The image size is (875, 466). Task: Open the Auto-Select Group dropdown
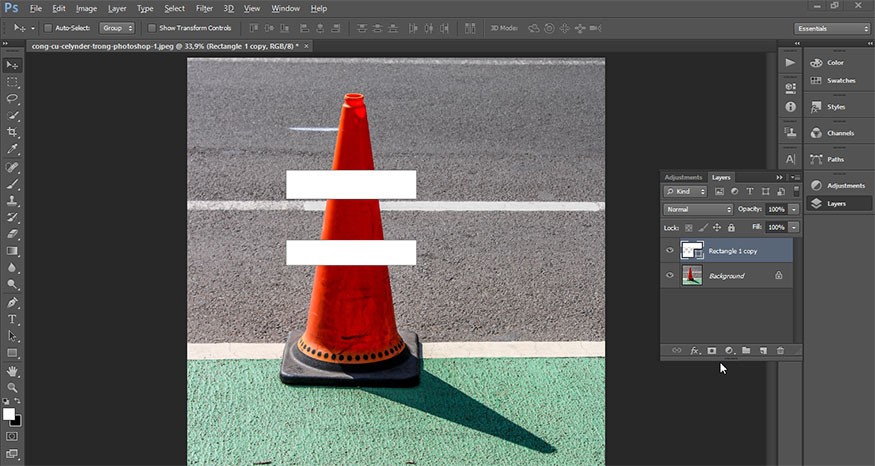[117, 28]
